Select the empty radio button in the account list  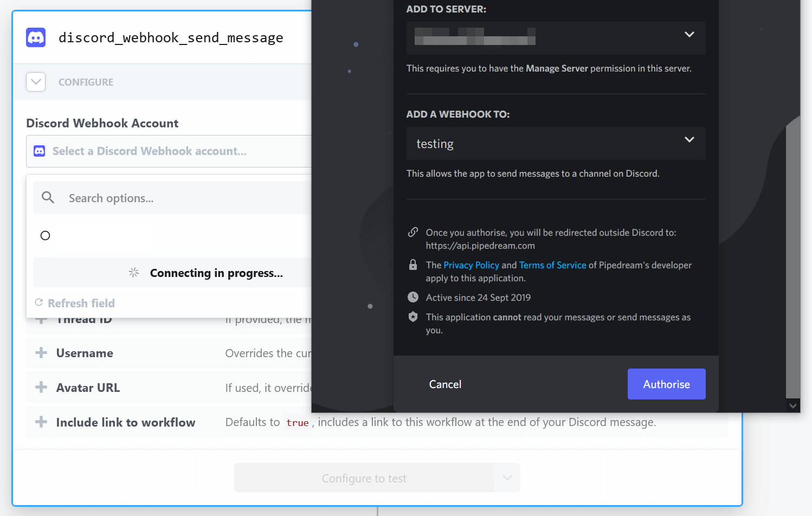45,235
